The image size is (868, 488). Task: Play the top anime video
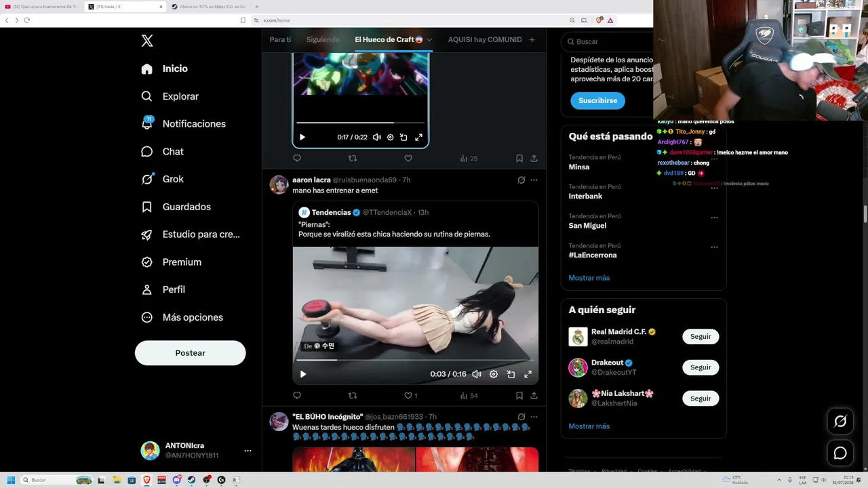tap(302, 137)
